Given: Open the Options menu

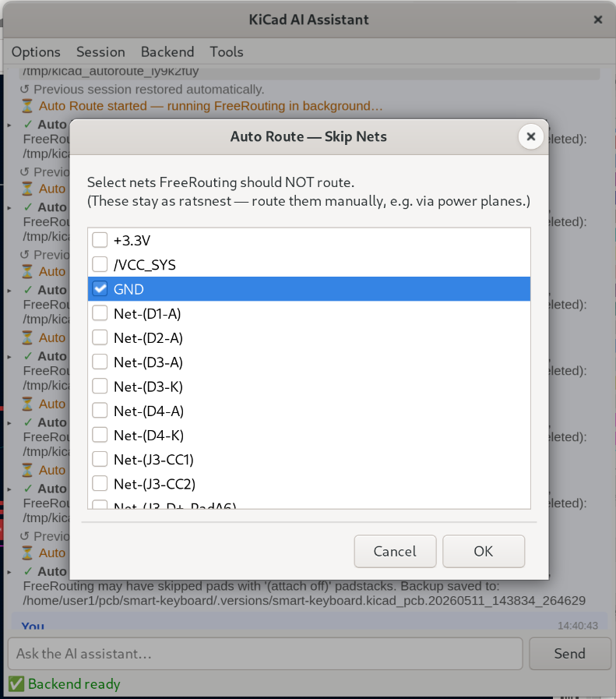Looking at the screenshot, I should coord(36,51).
